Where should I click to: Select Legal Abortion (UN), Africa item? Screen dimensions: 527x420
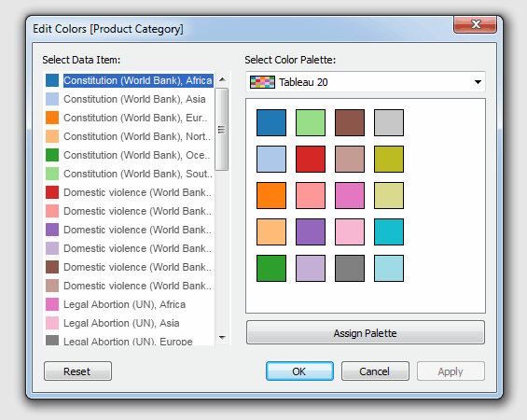pos(129,304)
